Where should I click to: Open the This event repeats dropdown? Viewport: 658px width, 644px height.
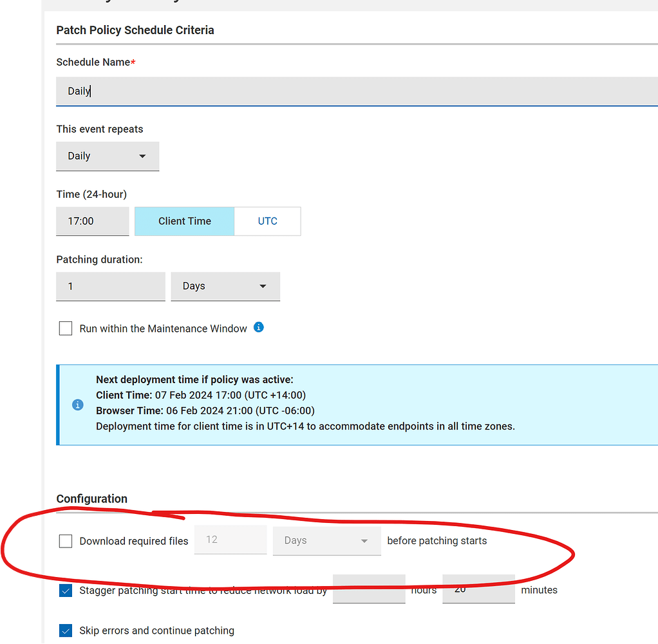(x=108, y=156)
